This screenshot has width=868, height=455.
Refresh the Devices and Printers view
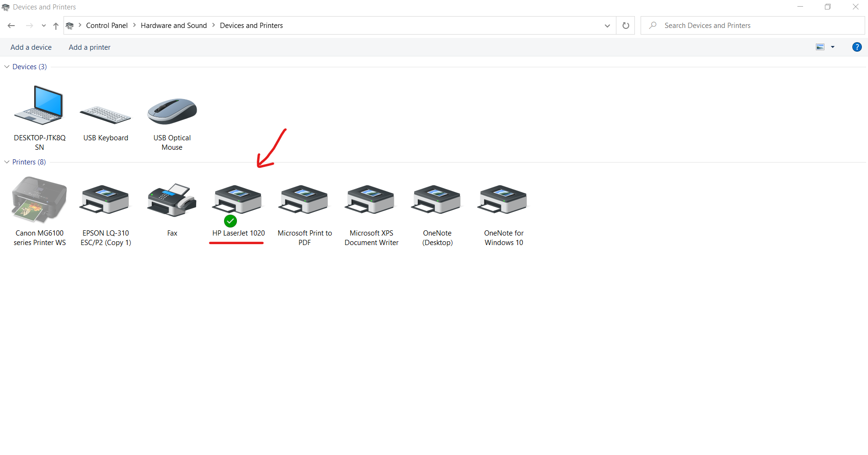[x=625, y=26]
